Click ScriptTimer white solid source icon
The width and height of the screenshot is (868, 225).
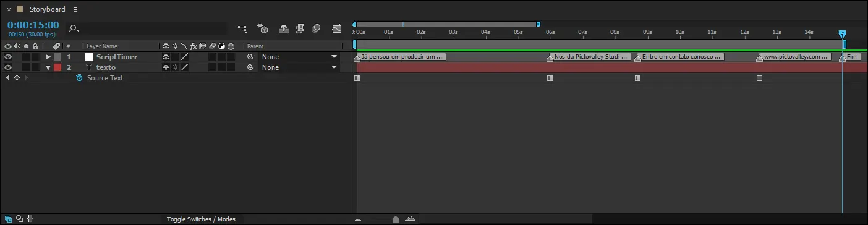(x=88, y=57)
